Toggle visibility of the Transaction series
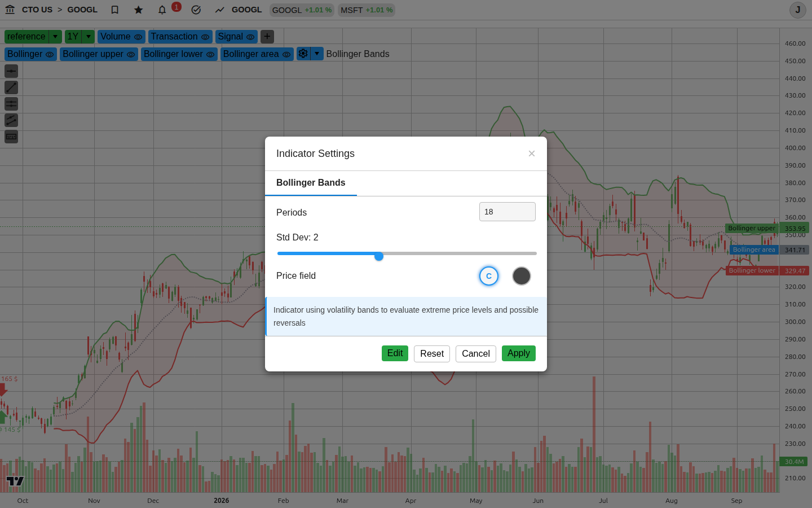This screenshot has width=812, height=508. point(205,37)
